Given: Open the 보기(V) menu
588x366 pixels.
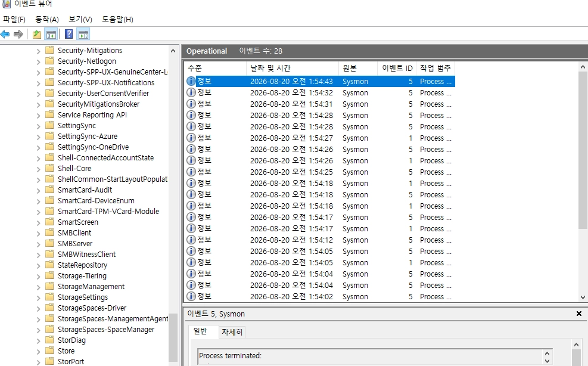Looking at the screenshot, I should tap(80, 19).
